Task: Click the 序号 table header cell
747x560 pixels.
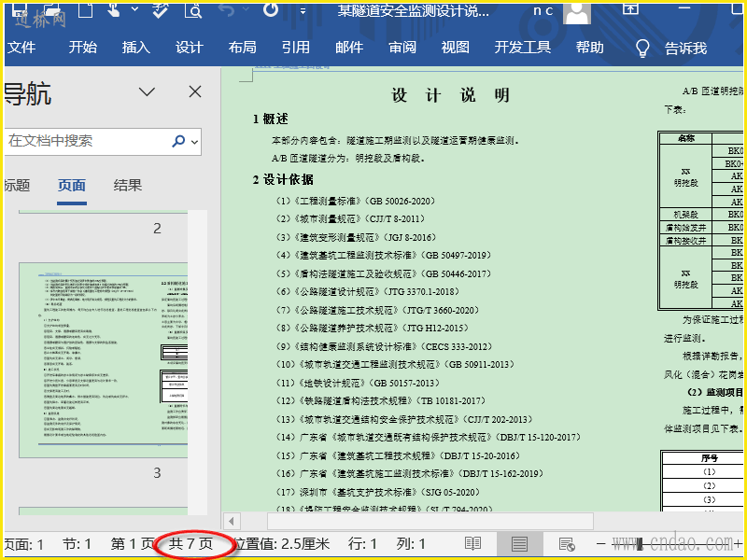Action: (710, 458)
